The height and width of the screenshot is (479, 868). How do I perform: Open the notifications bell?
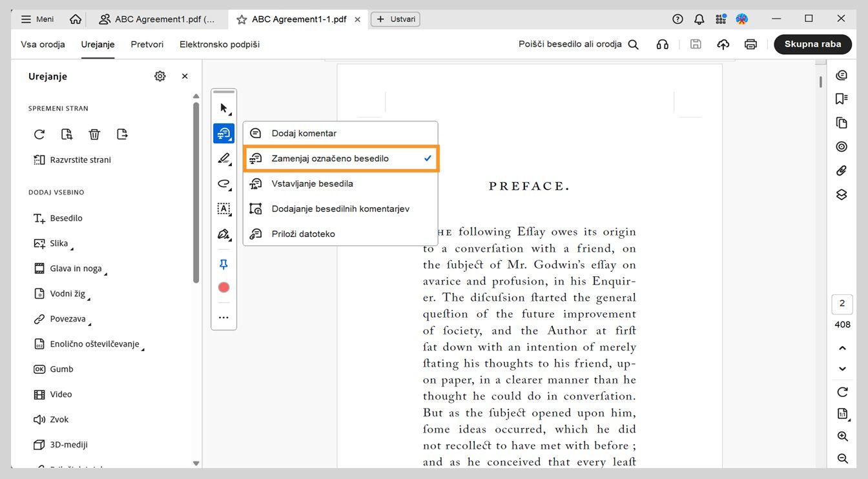click(699, 19)
